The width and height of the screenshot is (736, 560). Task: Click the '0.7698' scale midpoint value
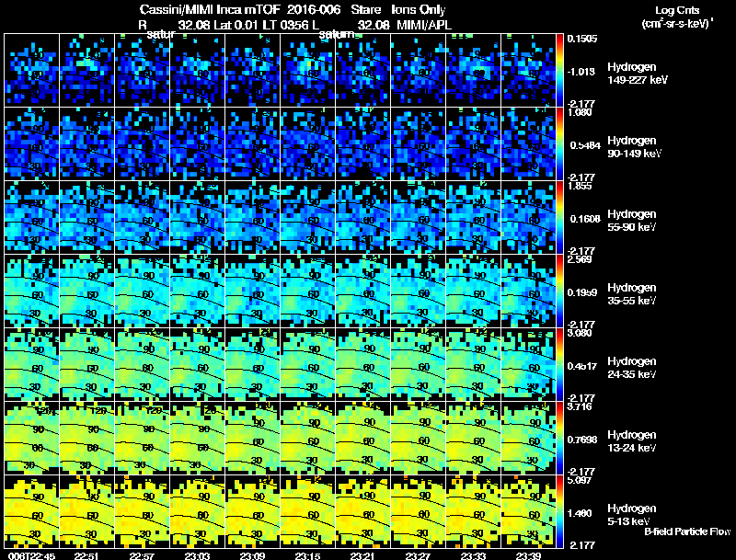point(582,440)
